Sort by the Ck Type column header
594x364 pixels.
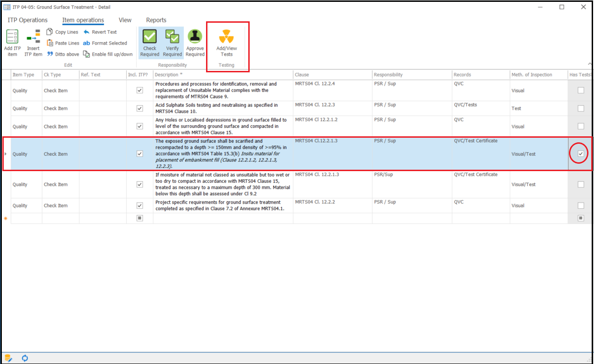(x=61, y=75)
